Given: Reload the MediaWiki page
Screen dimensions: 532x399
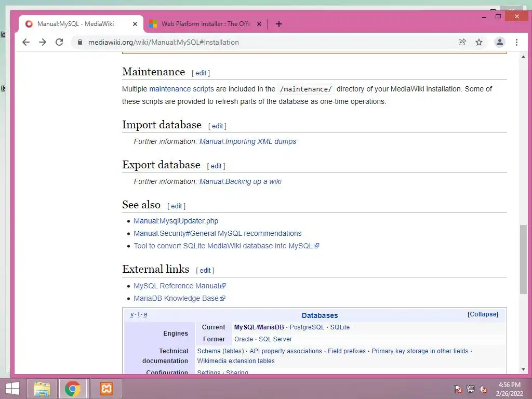Looking at the screenshot, I should (x=59, y=42).
